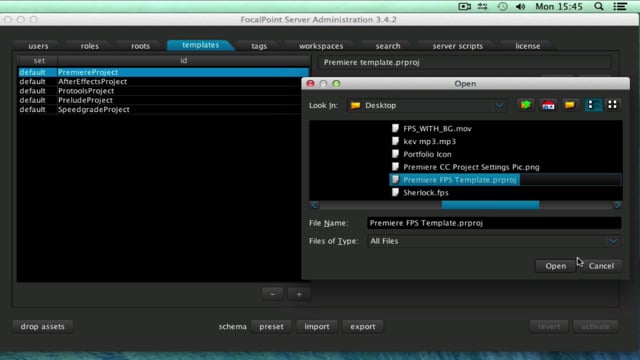Select the SpeedgradeProject template row
This screenshot has height=360, width=640.
[163, 109]
